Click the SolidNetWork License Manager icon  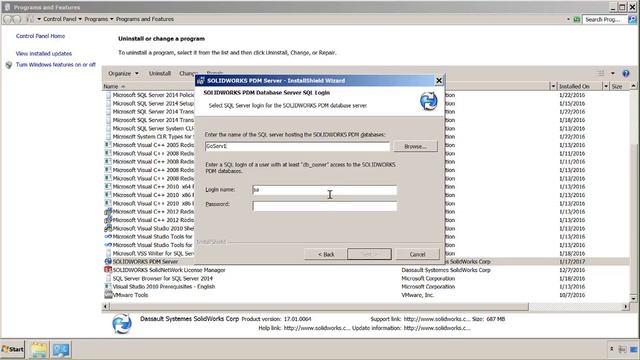click(108, 270)
